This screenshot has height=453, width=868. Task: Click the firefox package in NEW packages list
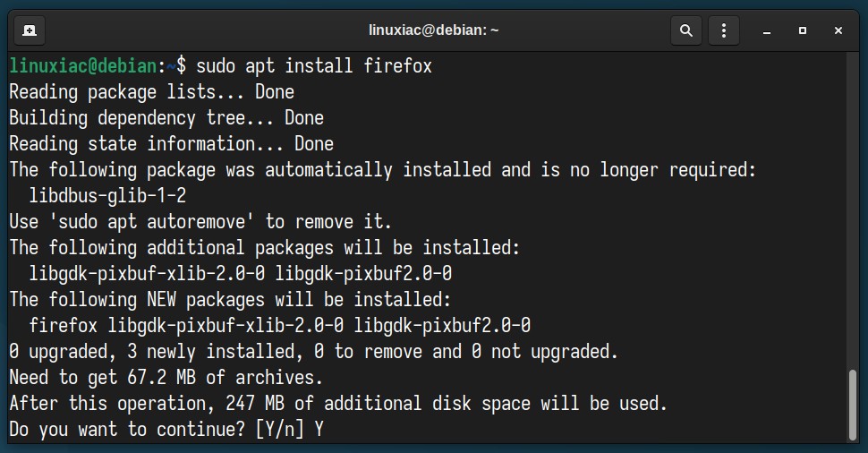64,325
